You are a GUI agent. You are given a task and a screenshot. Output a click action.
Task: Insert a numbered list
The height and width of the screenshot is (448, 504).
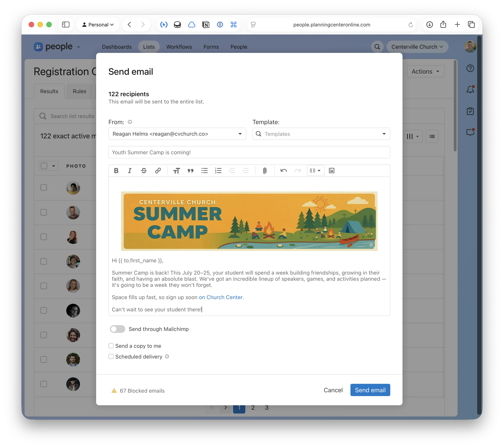pos(218,171)
